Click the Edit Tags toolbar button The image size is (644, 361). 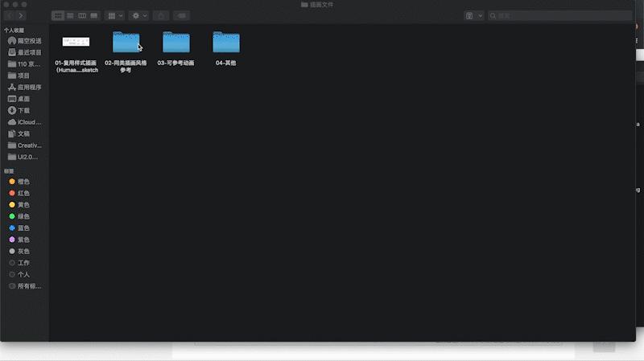pos(181,15)
